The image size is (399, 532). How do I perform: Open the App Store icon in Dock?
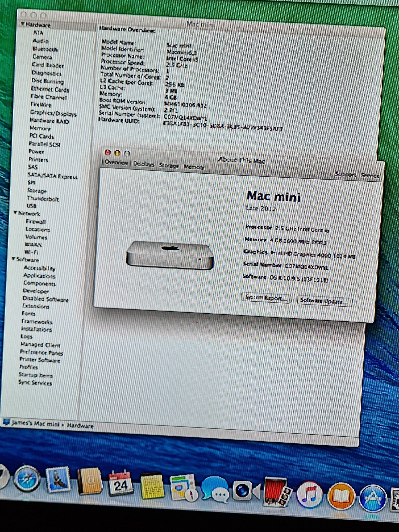pos(373,498)
